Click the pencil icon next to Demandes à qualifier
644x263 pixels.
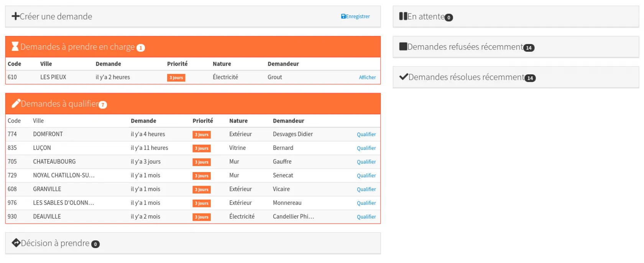pyautogui.click(x=16, y=104)
